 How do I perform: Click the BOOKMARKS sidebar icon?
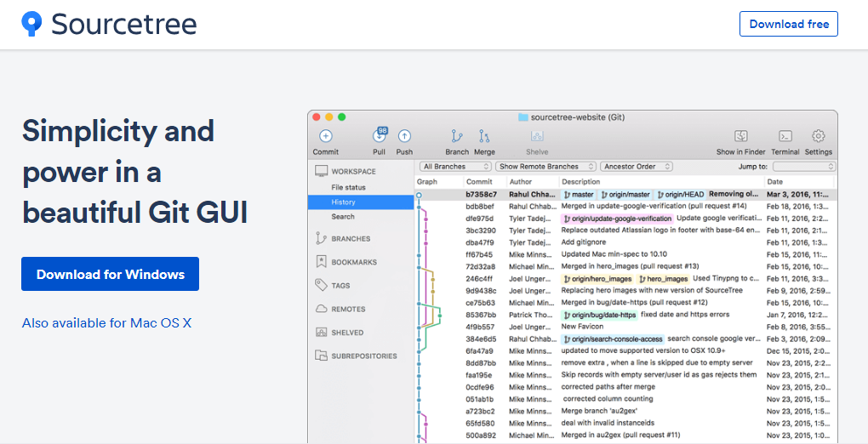point(321,262)
